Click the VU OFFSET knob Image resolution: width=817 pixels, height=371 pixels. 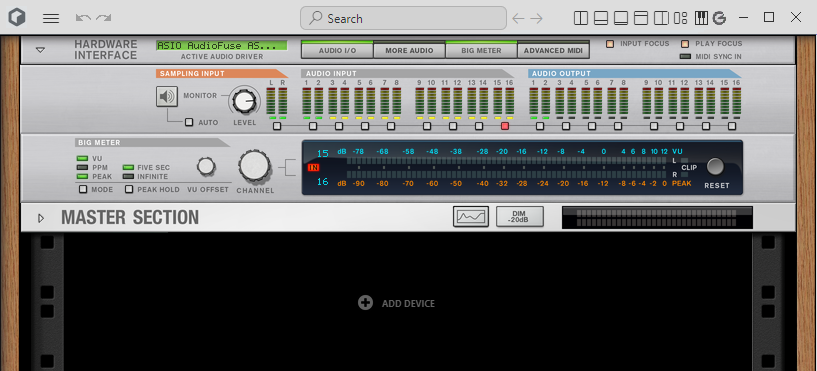(x=206, y=166)
